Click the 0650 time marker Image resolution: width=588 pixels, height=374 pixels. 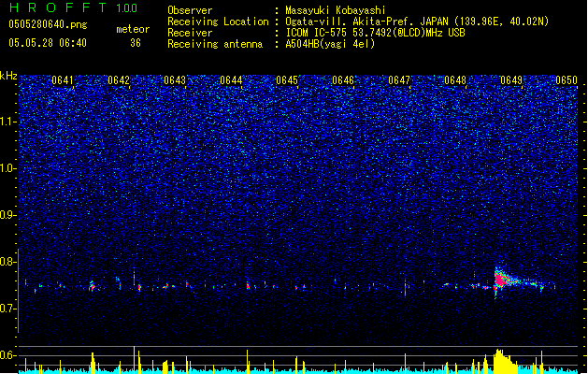click(566, 80)
